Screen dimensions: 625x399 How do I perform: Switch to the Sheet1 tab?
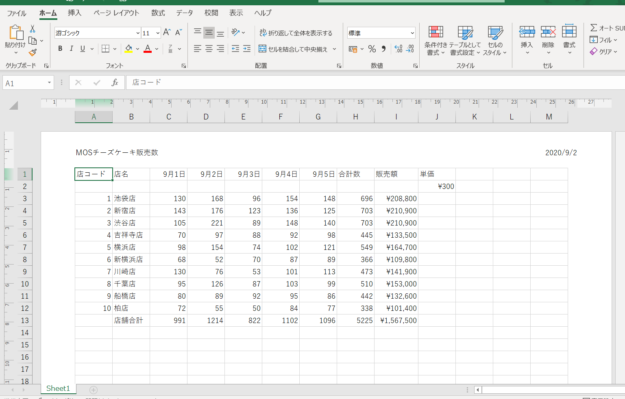(x=58, y=388)
